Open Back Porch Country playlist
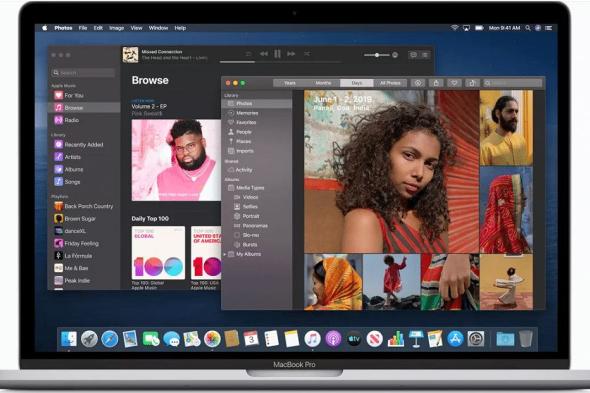 coord(84,206)
